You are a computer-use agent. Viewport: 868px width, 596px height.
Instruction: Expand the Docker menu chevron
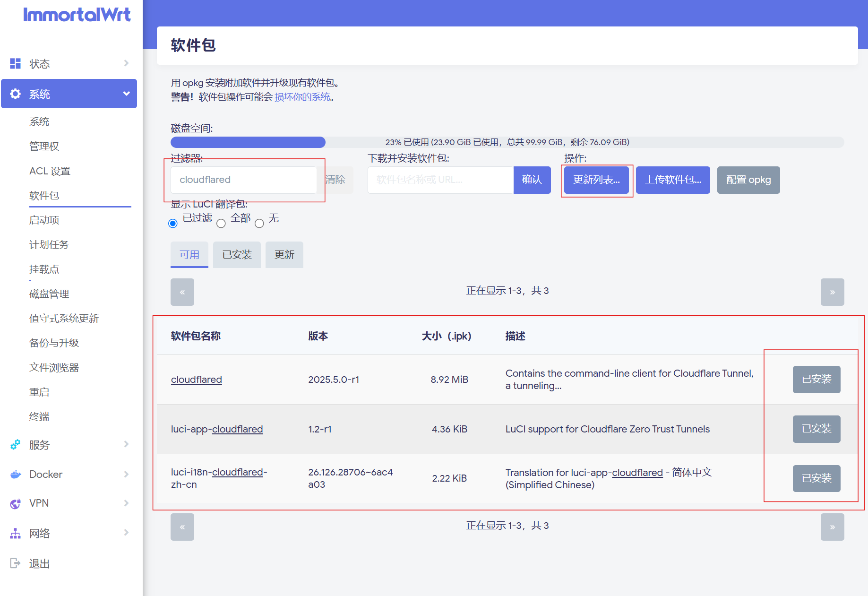tap(126, 474)
